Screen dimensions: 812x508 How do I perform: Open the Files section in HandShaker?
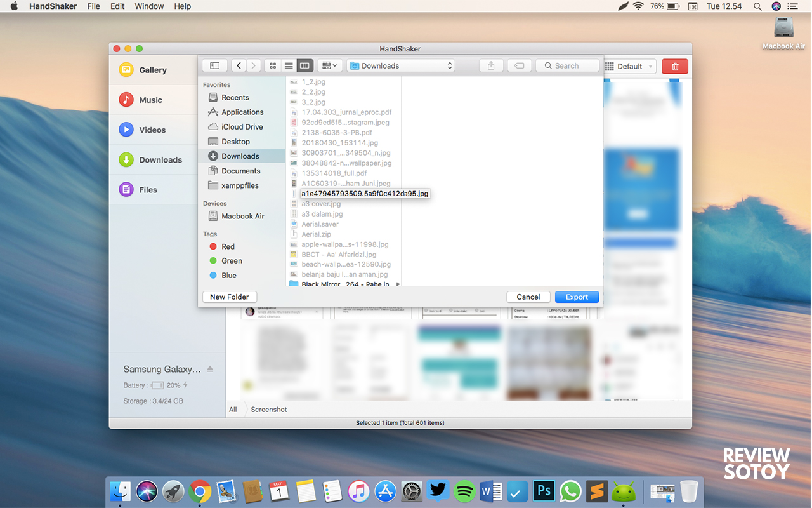pyautogui.click(x=148, y=189)
